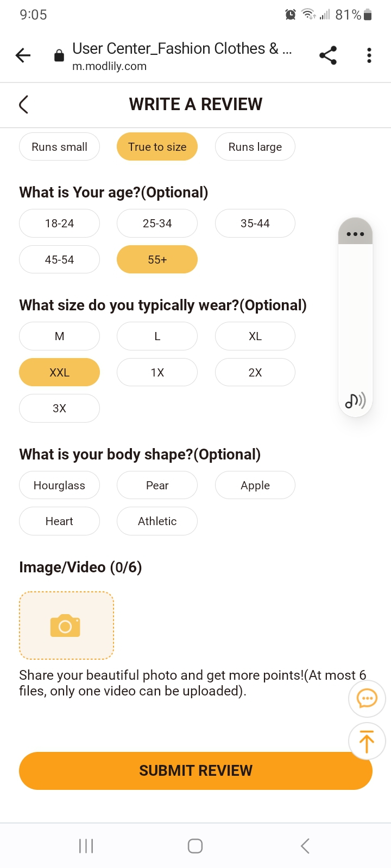Open Android recent apps button
391x868 pixels.
[x=86, y=846]
